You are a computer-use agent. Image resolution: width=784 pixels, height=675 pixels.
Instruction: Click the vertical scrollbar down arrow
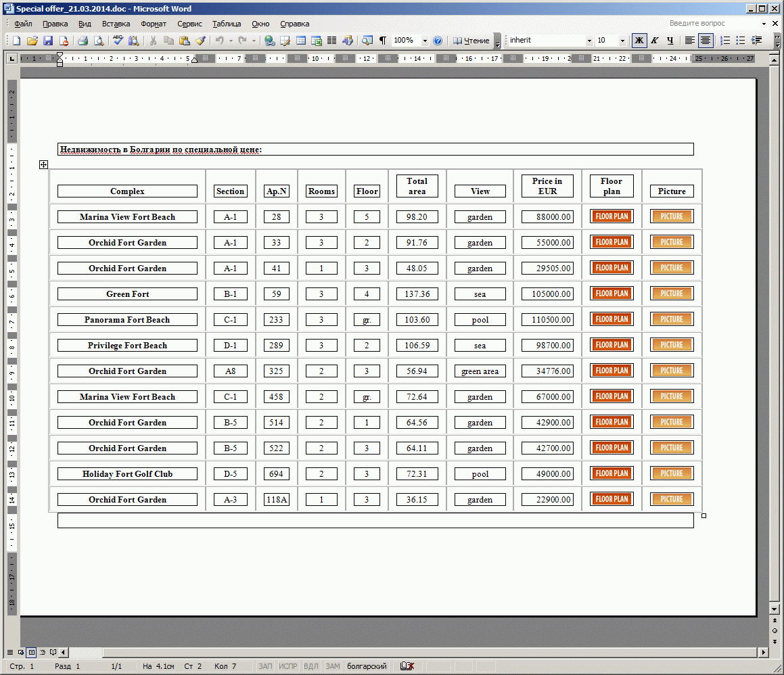[775, 609]
